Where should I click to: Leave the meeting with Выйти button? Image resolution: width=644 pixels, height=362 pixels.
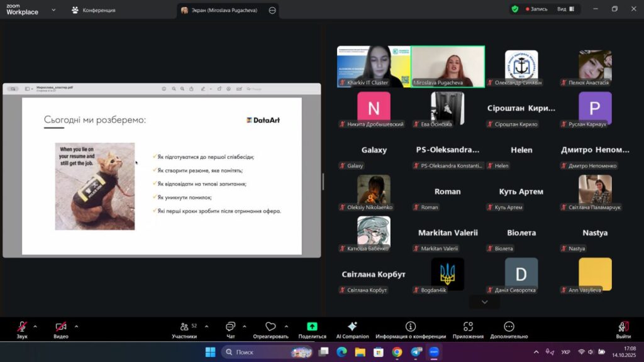[623, 327]
